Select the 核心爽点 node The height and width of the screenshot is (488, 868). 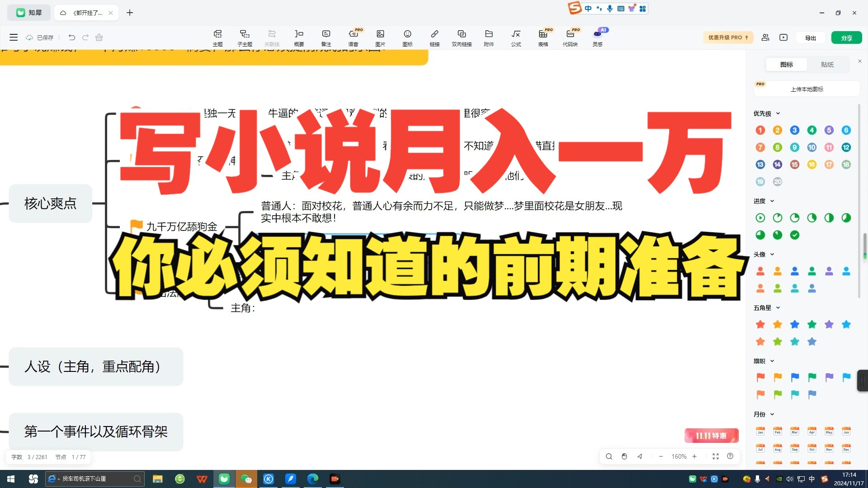(x=51, y=203)
